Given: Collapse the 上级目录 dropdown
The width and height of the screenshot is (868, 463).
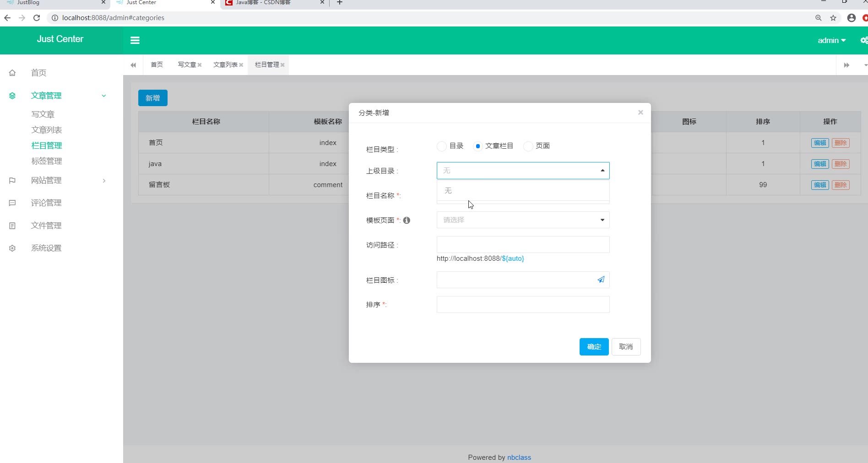Looking at the screenshot, I should [602, 171].
